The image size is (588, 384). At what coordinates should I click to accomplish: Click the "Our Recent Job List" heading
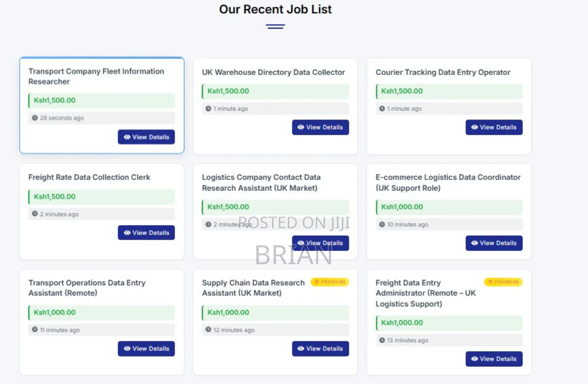[275, 9]
